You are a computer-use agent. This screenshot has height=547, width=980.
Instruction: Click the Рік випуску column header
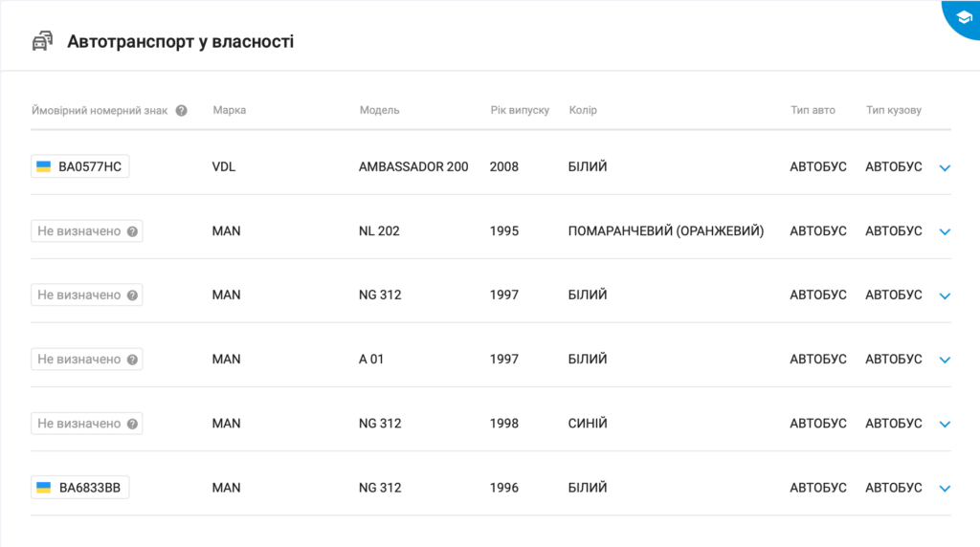point(520,110)
